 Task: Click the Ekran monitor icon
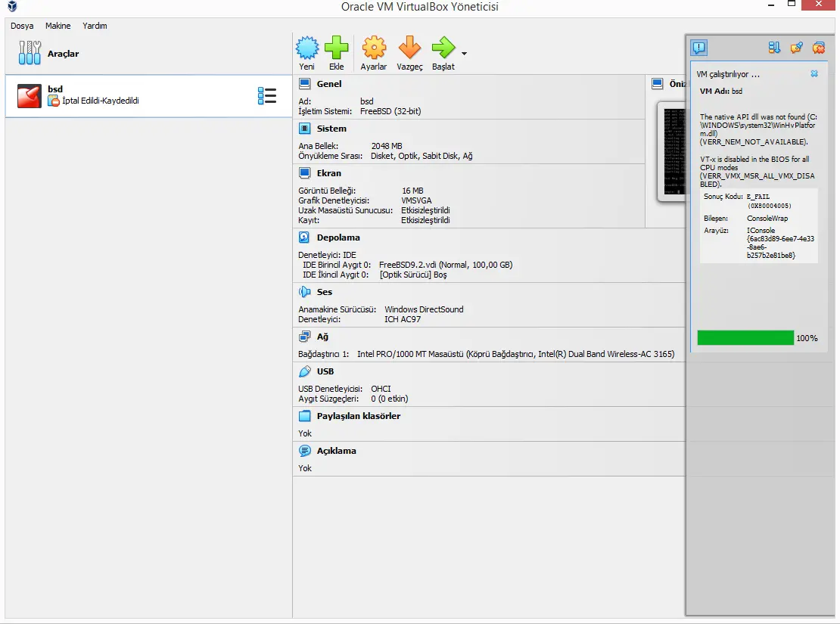305,173
